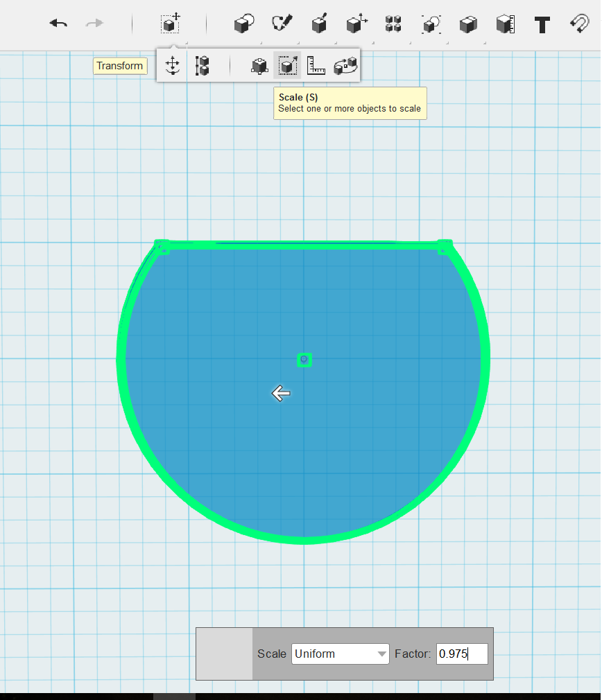Click the green center handle of the selection
This screenshot has height=700, width=602.
coord(304,360)
